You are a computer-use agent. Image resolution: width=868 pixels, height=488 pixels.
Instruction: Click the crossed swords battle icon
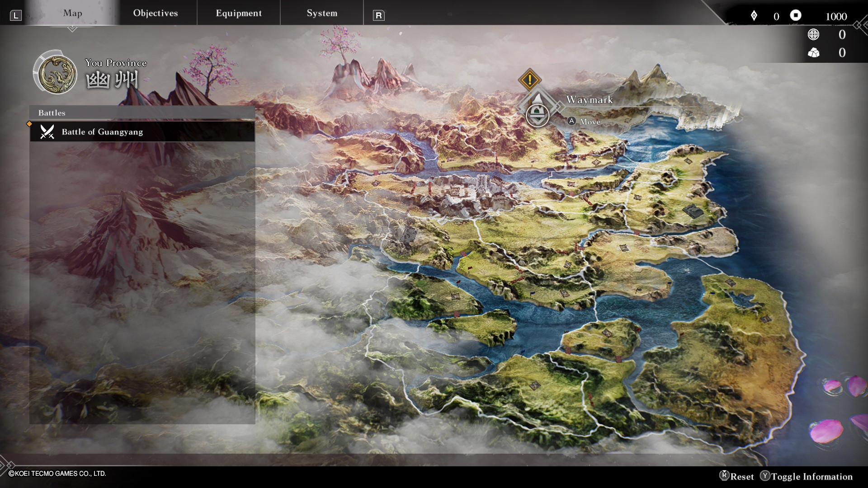pyautogui.click(x=47, y=131)
